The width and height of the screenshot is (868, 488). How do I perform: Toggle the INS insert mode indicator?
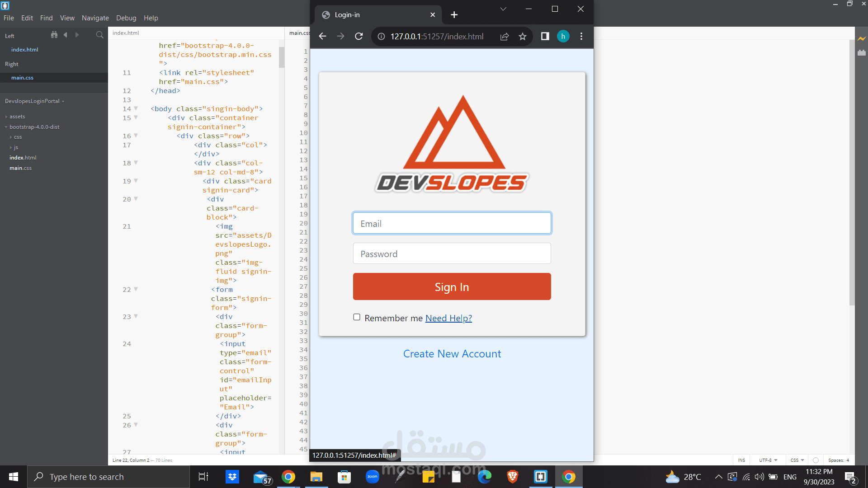741,460
